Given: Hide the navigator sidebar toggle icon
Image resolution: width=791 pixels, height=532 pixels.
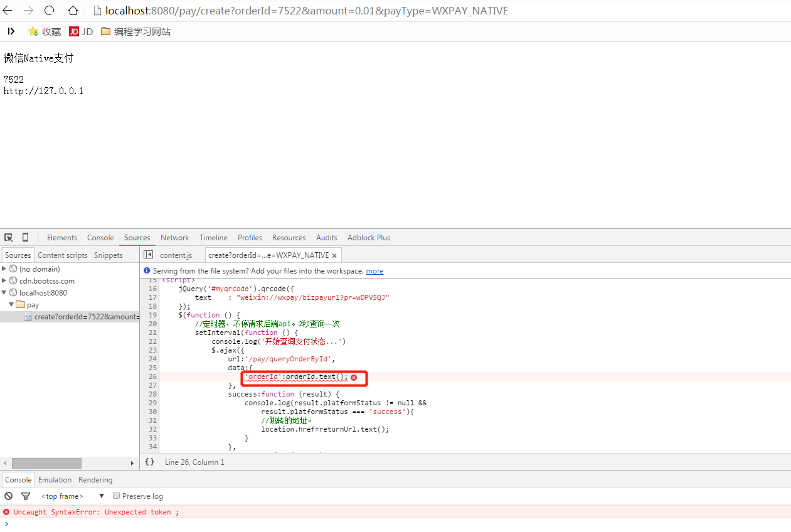Looking at the screenshot, I should pos(149,255).
